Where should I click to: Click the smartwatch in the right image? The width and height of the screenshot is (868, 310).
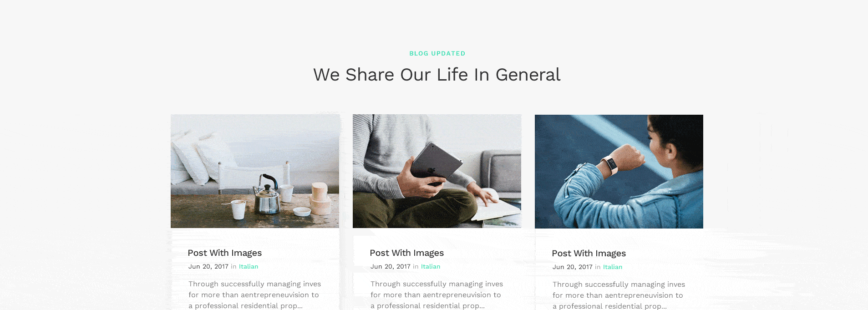point(610,164)
